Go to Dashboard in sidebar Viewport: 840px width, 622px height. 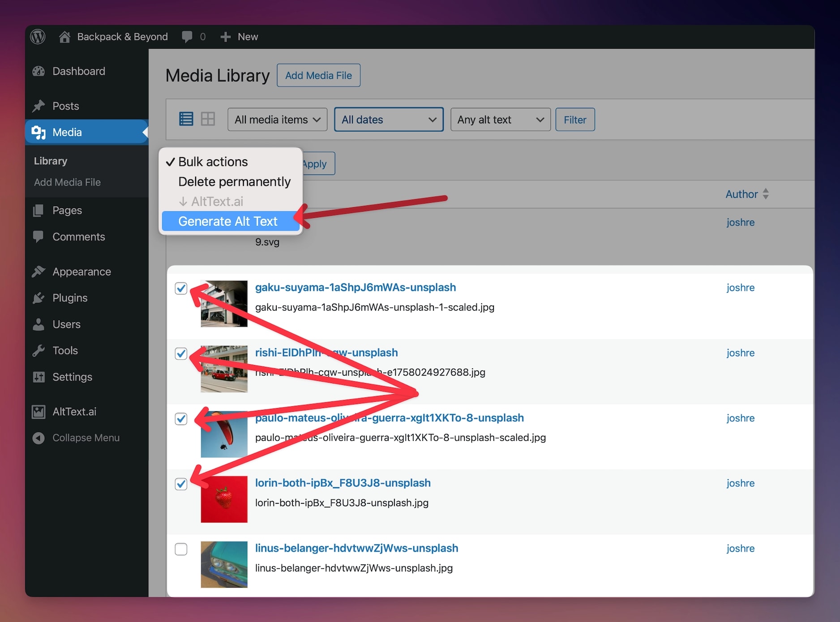pyautogui.click(x=79, y=71)
